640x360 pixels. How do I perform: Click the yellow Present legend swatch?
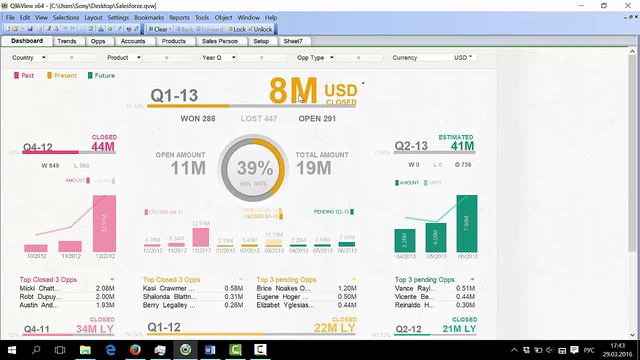coord(49,76)
